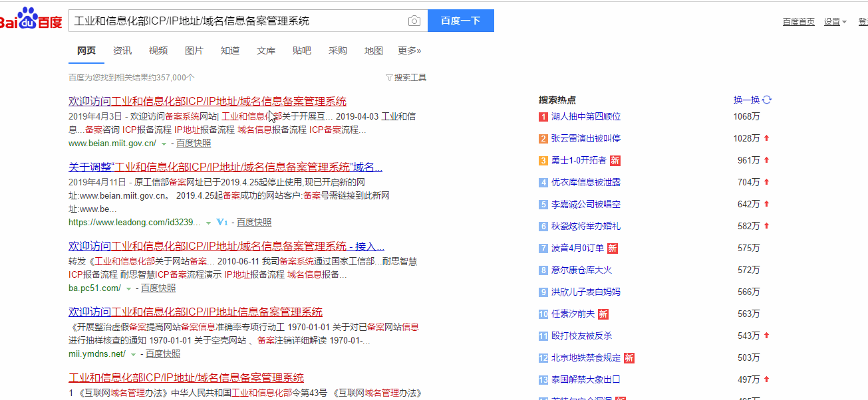Click V1 credibility badge on leadong result
This screenshot has width=868, height=400.
click(222, 222)
